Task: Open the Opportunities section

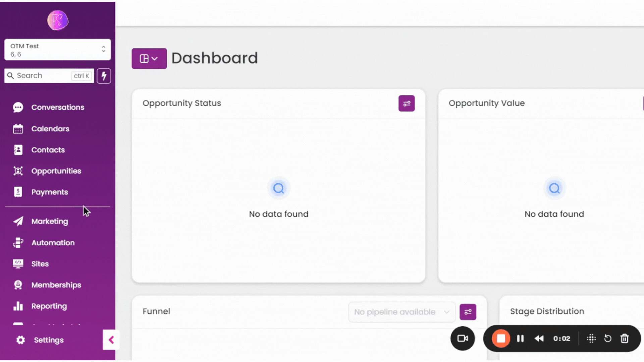Action: point(56,171)
